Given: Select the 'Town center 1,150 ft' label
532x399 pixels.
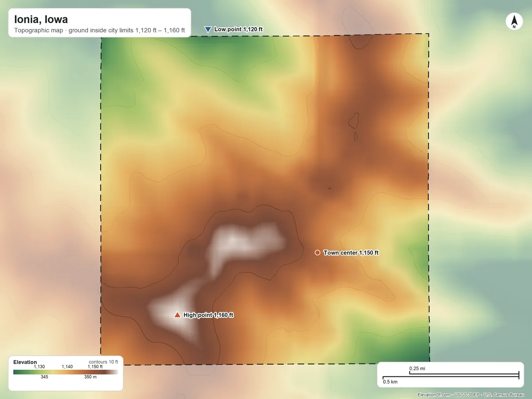Looking at the screenshot, I should point(351,253).
